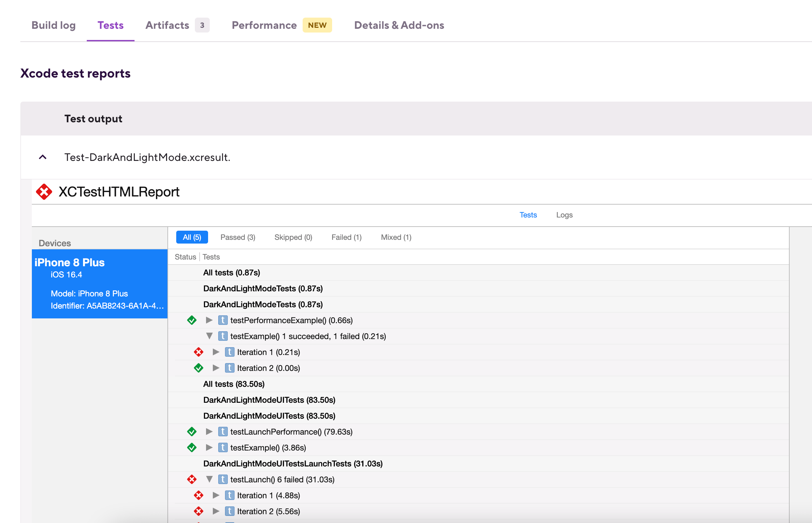Viewport: 812px width, 523px height.
Task: Collapse the testLaunch() 6 failed triangle
Action: pyautogui.click(x=209, y=480)
